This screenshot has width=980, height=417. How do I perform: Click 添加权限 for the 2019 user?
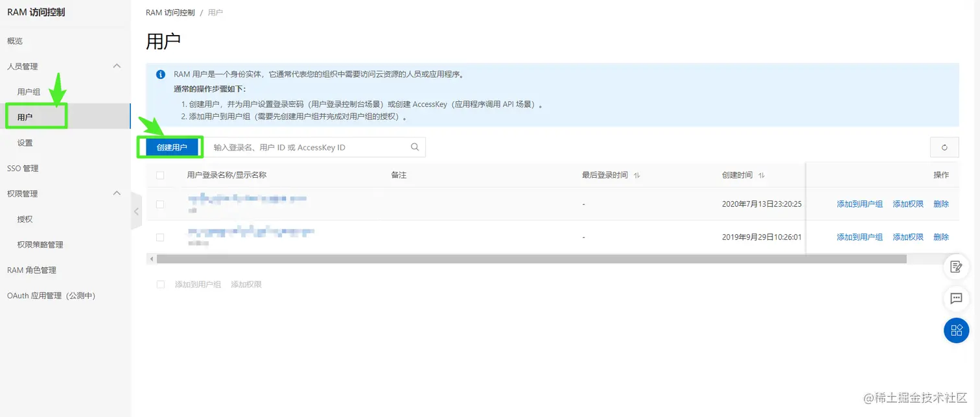pos(908,237)
